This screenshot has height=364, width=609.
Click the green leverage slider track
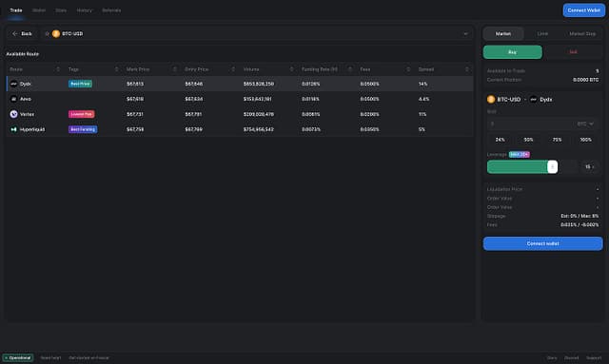tap(518, 167)
